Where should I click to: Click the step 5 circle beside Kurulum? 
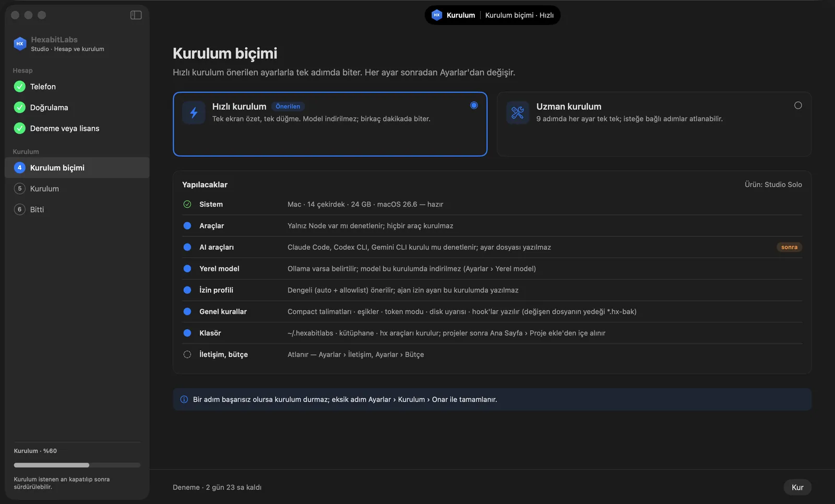pos(20,189)
